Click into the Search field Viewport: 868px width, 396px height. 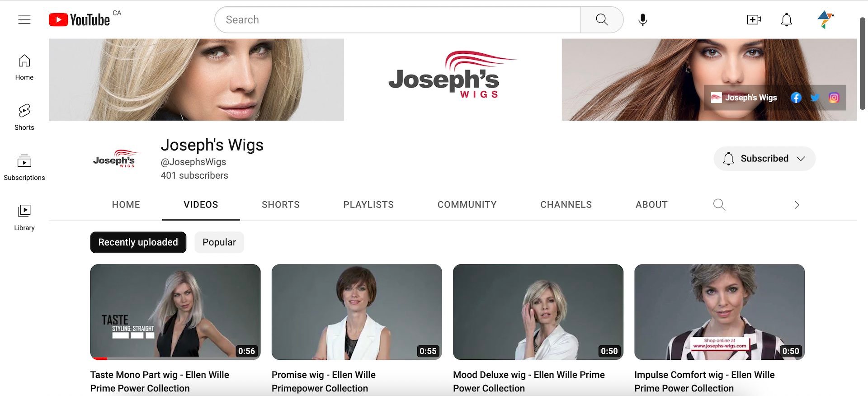(398, 19)
